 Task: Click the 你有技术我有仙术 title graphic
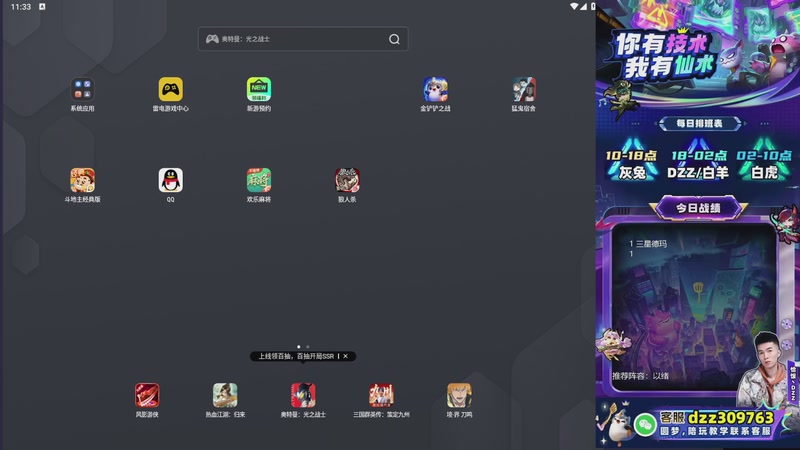[x=663, y=55]
